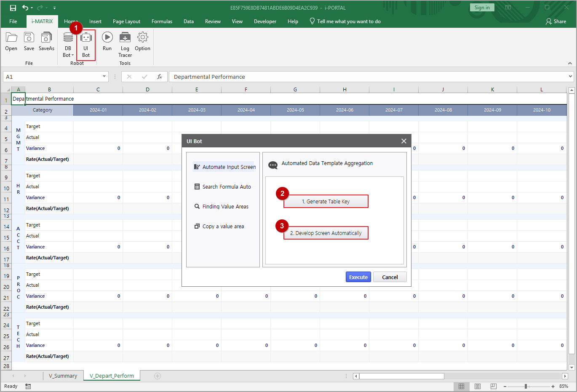
Task: Adjust the zoom slider in the status bar
Action: pyautogui.click(x=526, y=386)
